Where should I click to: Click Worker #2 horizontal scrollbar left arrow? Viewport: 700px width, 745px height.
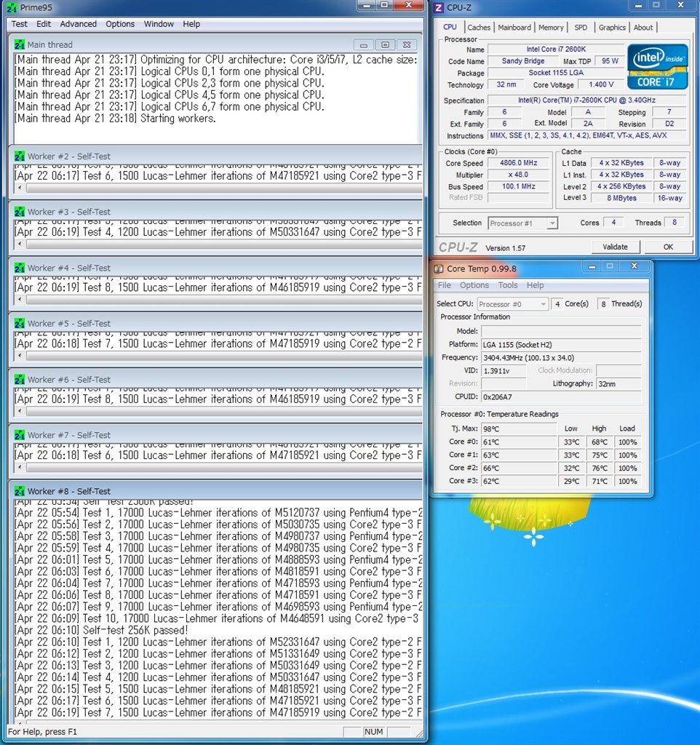tap(20, 188)
